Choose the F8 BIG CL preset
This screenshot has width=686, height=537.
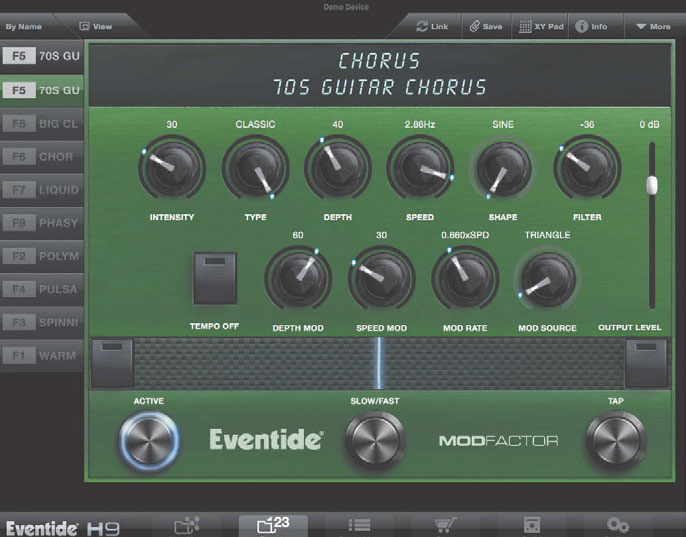[x=42, y=124]
